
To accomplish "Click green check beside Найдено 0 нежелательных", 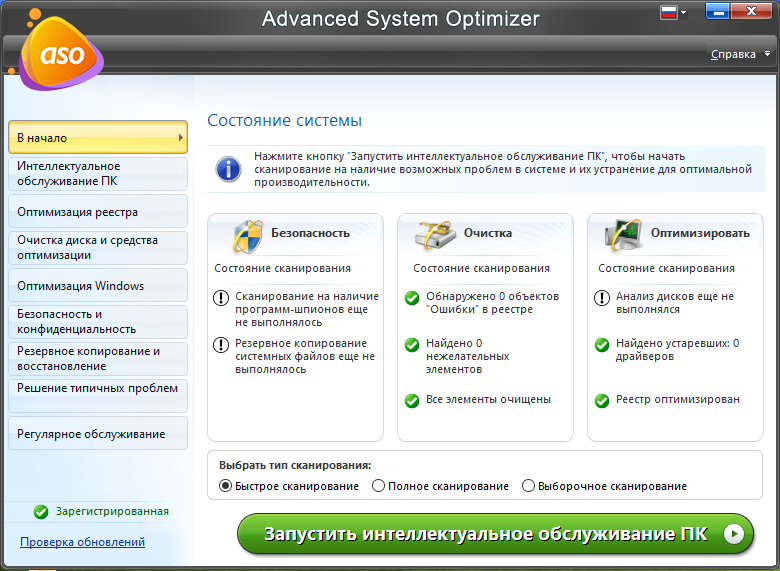I will (x=412, y=345).
